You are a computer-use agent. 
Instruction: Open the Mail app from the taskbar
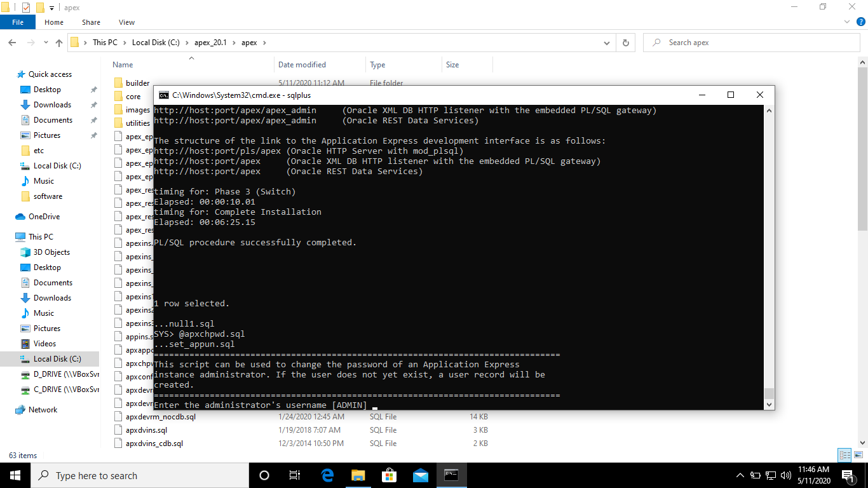tap(419, 475)
